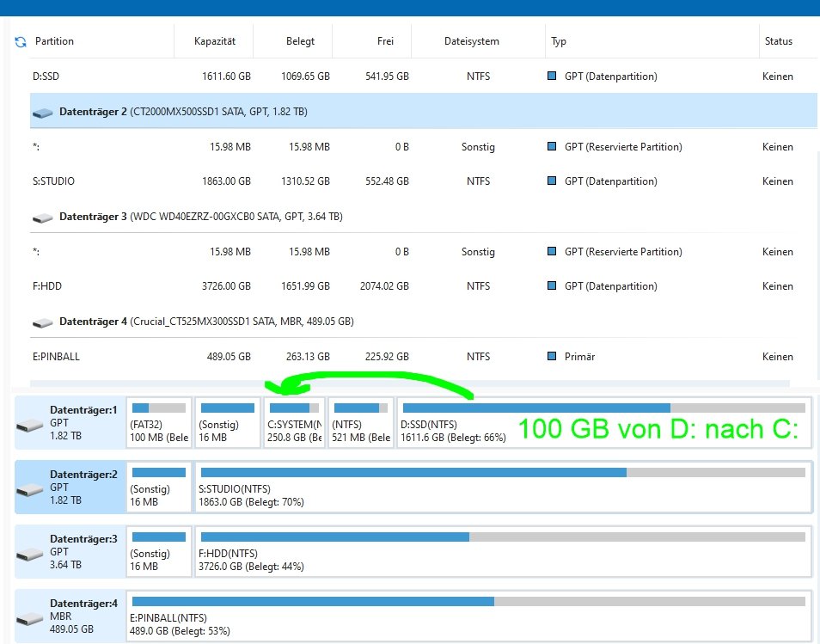This screenshot has height=644, width=820.
Task: Click the 552.48 GB free space value
Action: (x=387, y=181)
